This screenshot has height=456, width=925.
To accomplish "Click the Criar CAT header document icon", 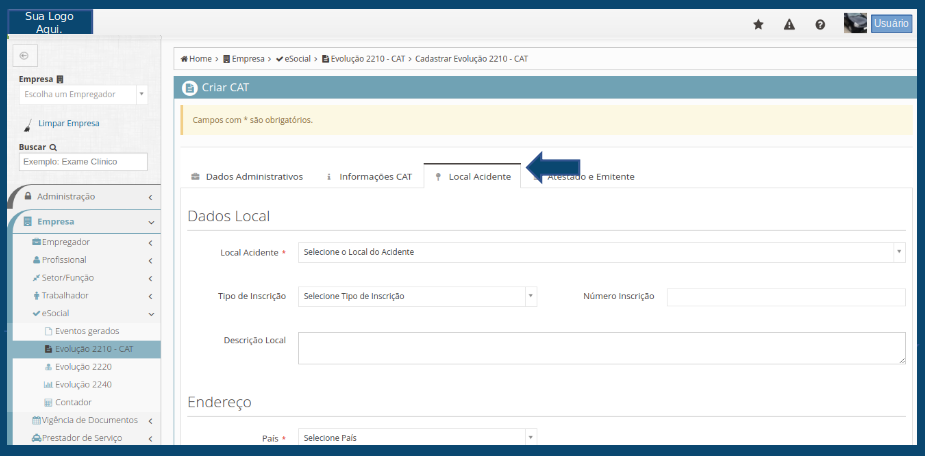I will click(189, 88).
